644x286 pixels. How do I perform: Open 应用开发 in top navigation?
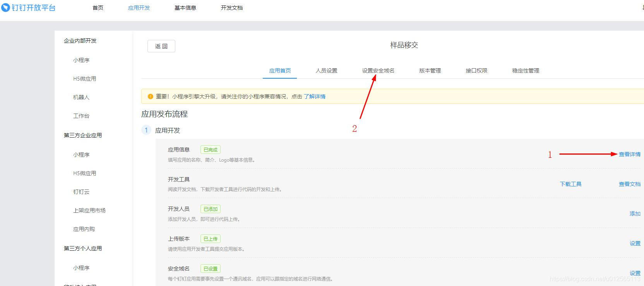click(139, 8)
